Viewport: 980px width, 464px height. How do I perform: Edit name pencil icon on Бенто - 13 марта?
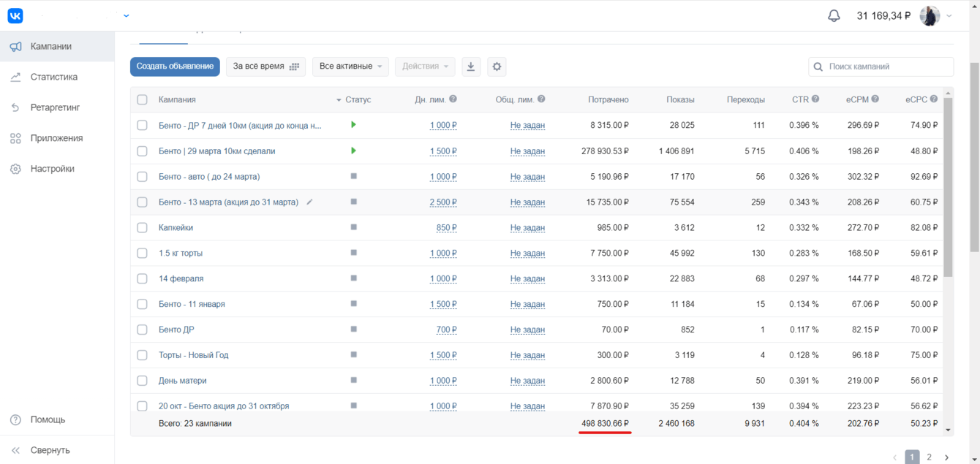[309, 202]
